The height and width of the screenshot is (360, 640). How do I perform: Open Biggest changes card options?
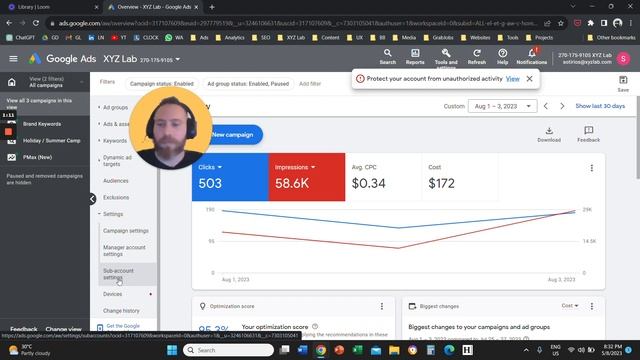tap(591, 306)
